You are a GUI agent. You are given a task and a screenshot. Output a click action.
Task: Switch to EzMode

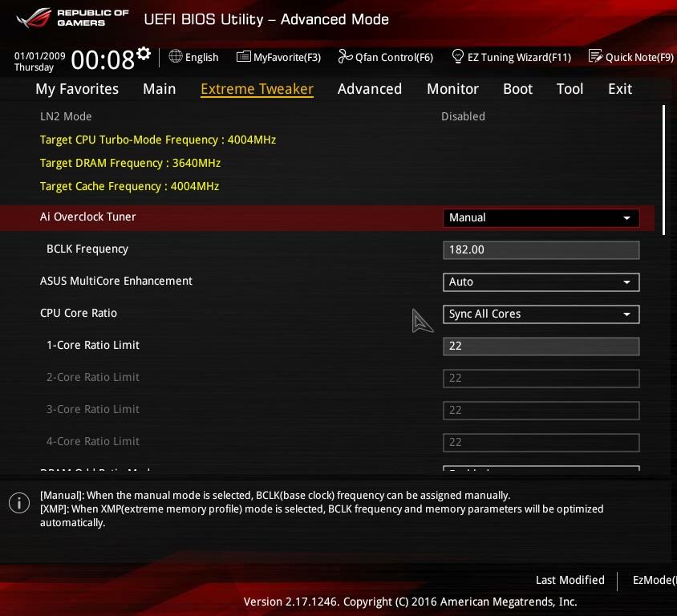tap(654, 580)
